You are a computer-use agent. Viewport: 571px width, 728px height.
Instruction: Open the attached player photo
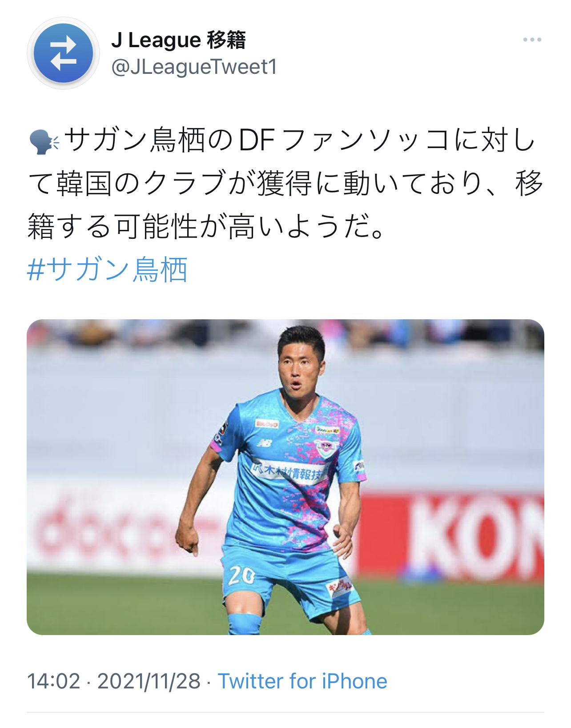point(285,477)
